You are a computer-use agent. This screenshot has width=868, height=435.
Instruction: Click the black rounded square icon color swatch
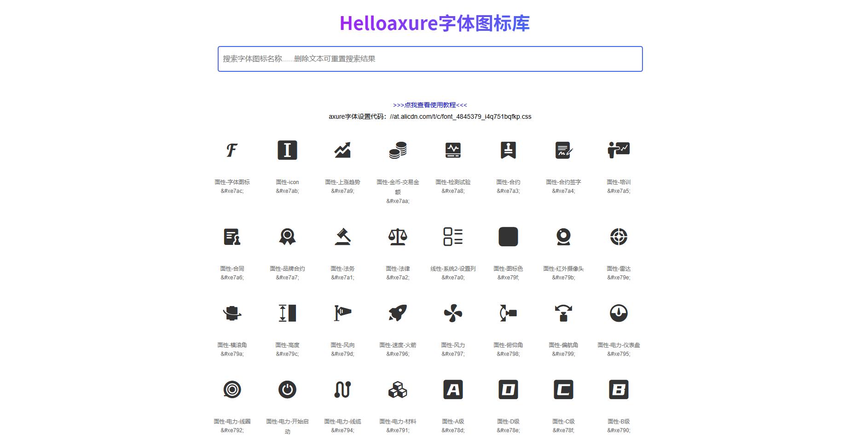pos(508,237)
